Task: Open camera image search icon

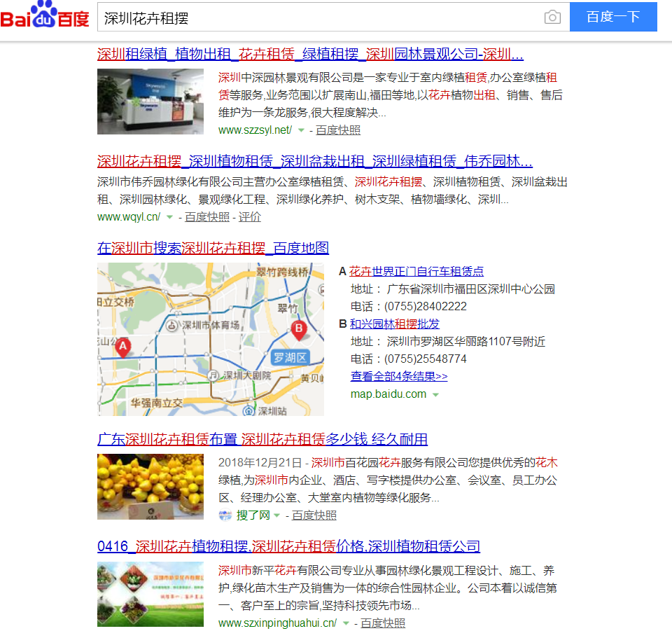Action: [x=552, y=17]
